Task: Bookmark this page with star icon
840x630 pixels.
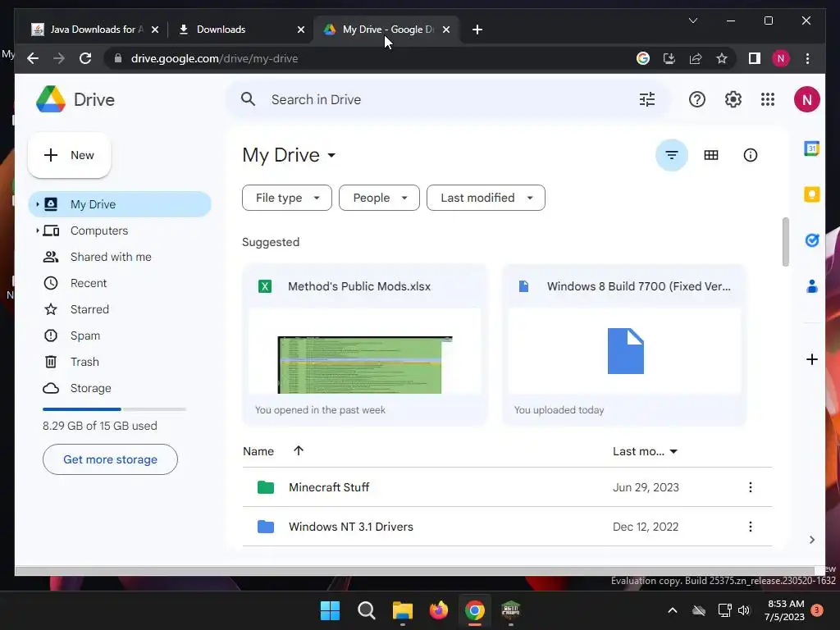Action: point(722,58)
